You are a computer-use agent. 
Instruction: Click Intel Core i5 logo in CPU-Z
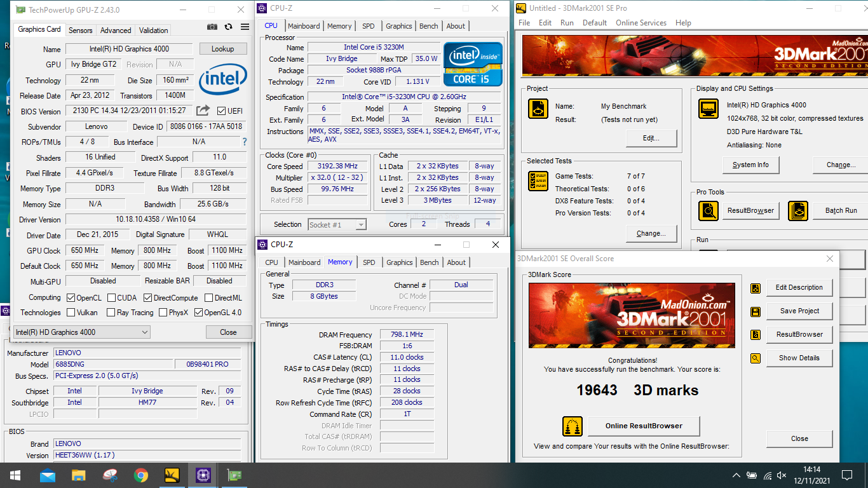pyautogui.click(x=473, y=64)
